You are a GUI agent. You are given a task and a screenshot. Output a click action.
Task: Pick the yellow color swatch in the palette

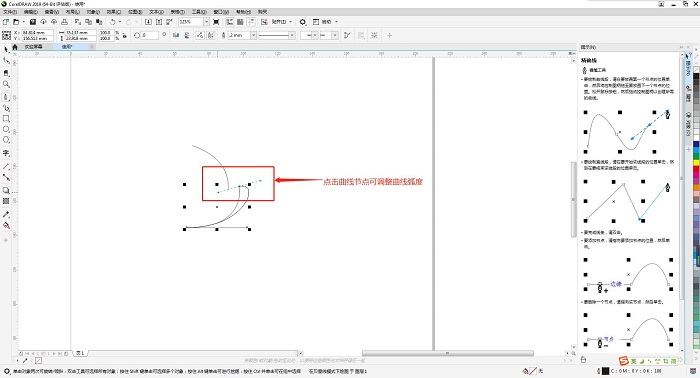696,163
